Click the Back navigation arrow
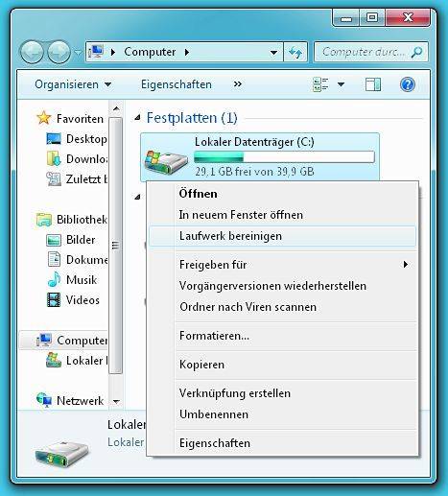This screenshot has height=496, width=448. coord(32,52)
